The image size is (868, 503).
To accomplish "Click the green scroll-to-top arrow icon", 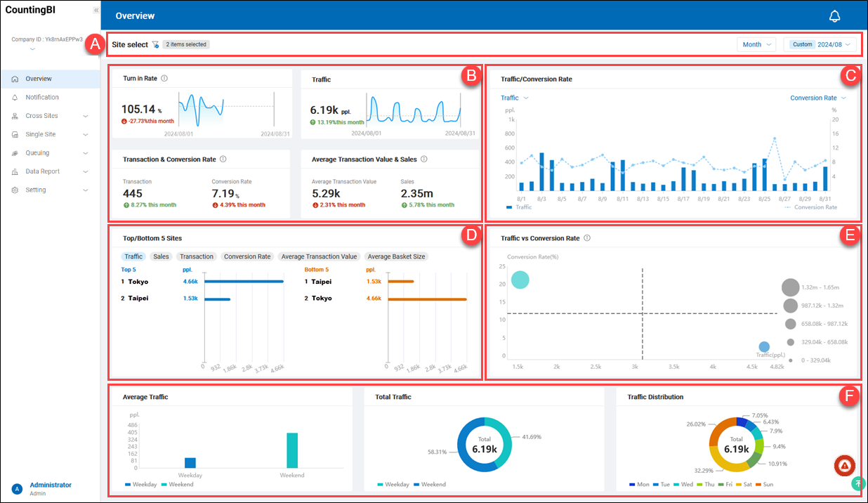I will (858, 483).
